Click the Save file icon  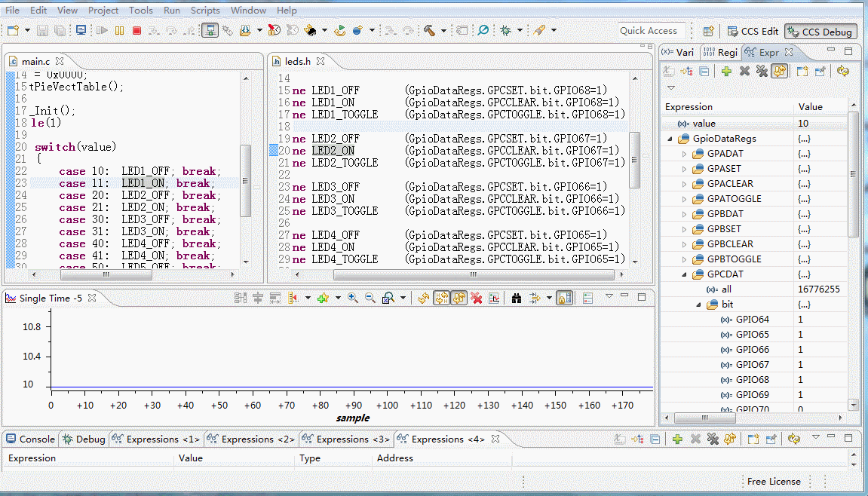click(42, 30)
